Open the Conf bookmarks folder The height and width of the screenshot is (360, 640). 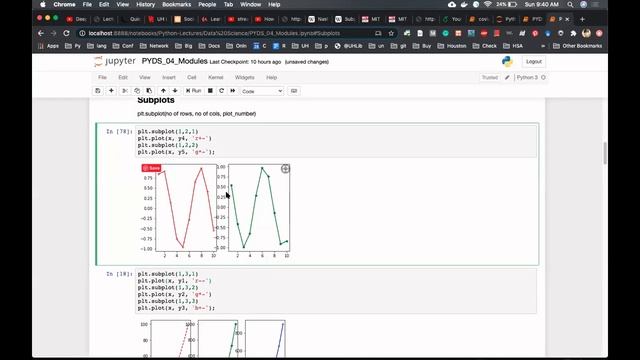click(x=123, y=46)
